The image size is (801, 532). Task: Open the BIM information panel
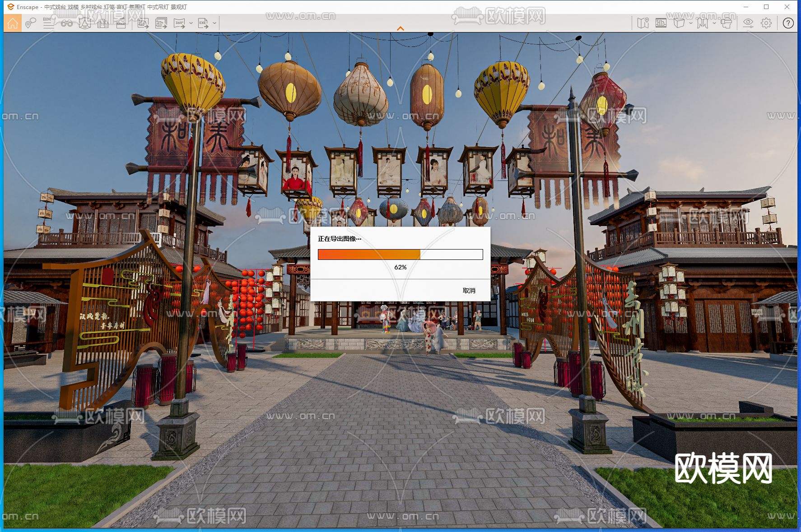tap(48, 23)
